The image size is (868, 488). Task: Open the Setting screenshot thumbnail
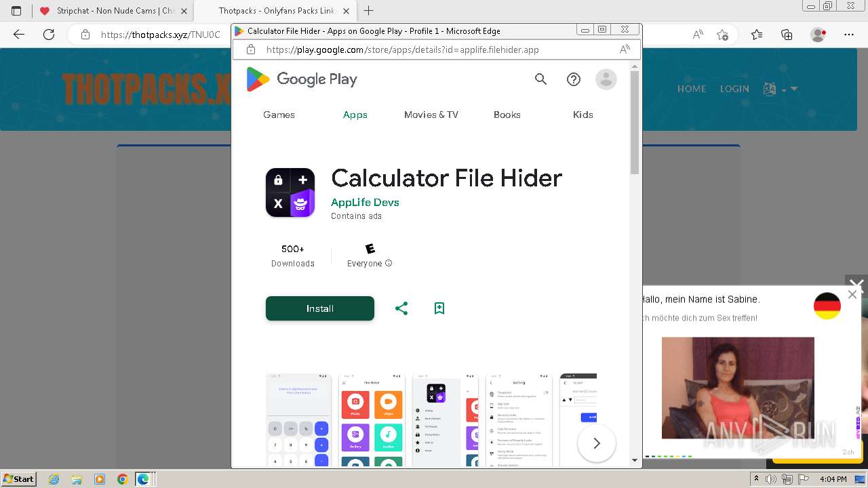point(519,420)
